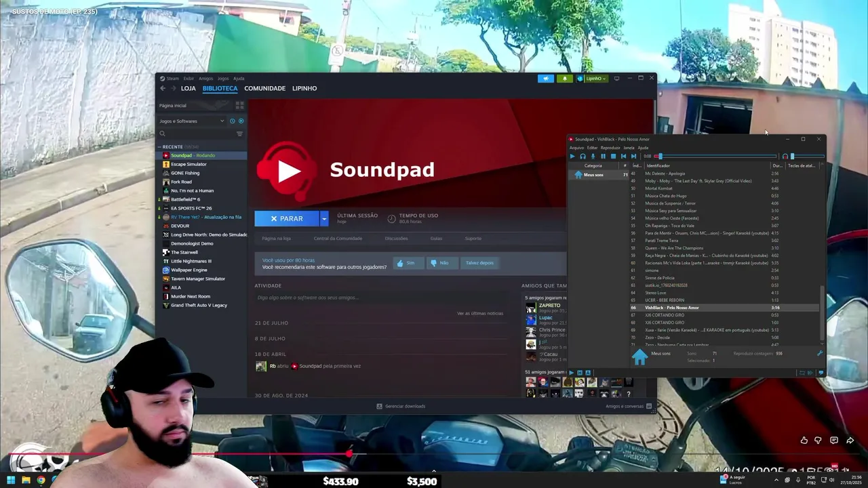Open Exibir menu in Steam

[189, 79]
